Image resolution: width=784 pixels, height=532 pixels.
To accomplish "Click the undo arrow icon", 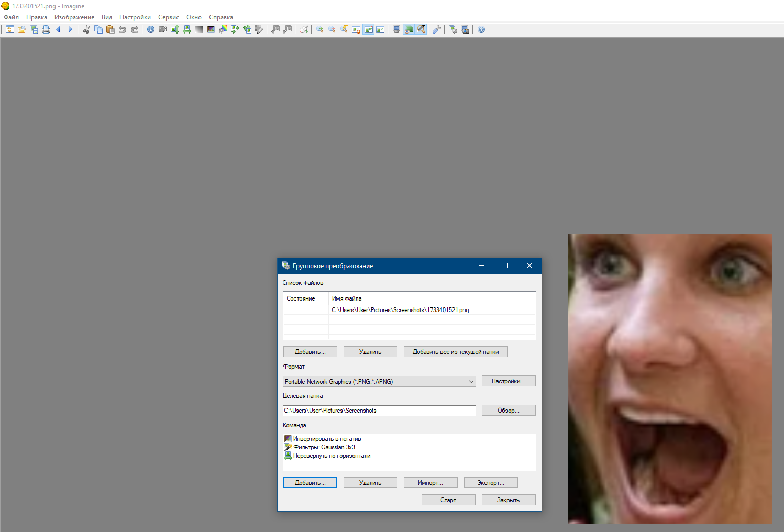I will pyautogui.click(x=123, y=29).
